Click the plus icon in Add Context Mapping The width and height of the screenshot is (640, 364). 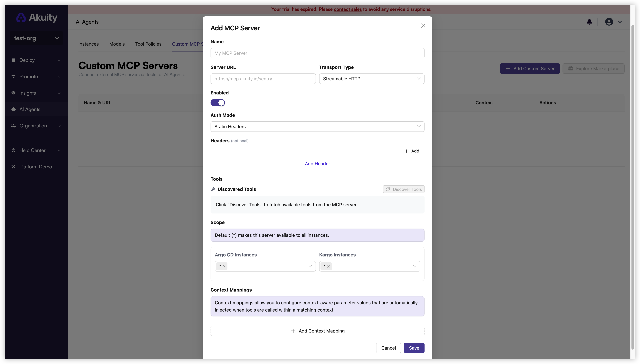click(293, 331)
